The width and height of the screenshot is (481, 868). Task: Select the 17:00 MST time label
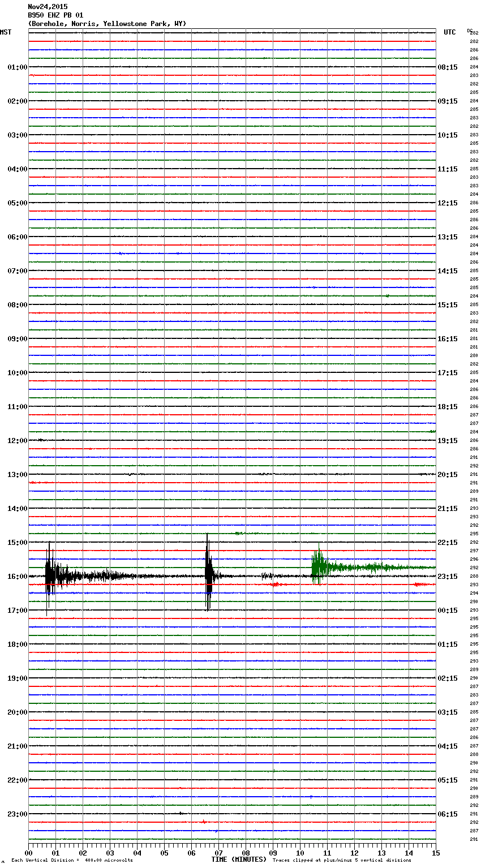point(18,611)
